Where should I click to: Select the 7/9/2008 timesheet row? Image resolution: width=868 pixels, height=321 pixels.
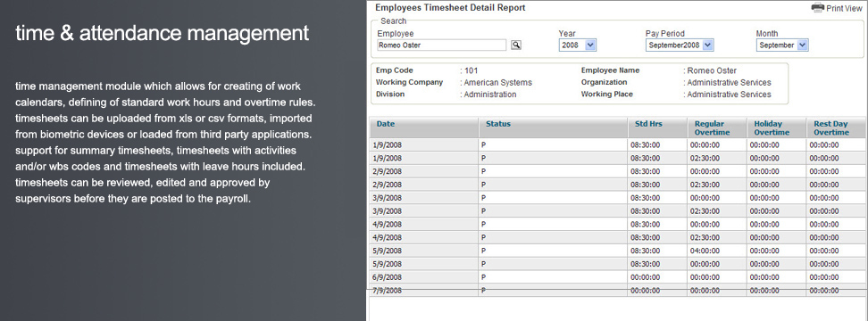point(617,291)
